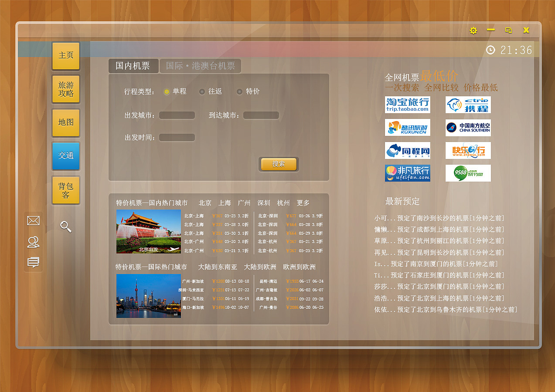Image resolution: width=555 pixels, height=392 pixels.
Task: Select the 往返 round-trip radio button
Action: pyautogui.click(x=202, y=91)
